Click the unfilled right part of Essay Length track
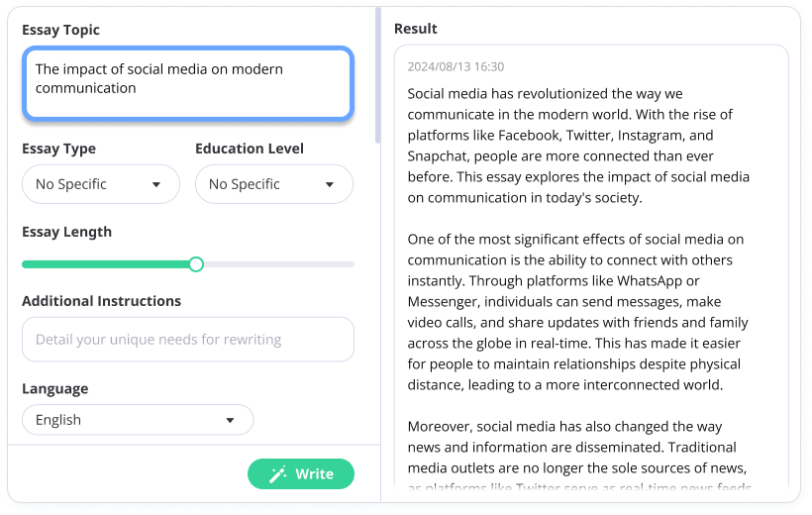Image resolution: width=812 pixels, height=515 pixels. point(277,264)
